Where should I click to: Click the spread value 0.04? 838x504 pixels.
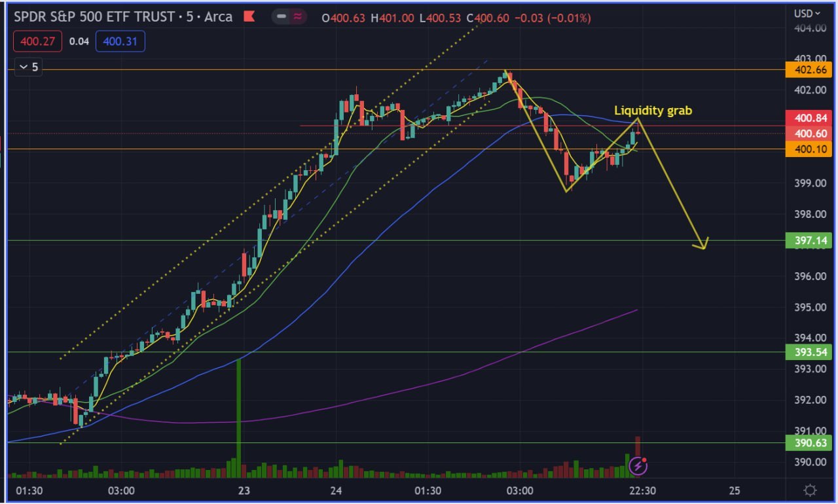tap(79, 41)
